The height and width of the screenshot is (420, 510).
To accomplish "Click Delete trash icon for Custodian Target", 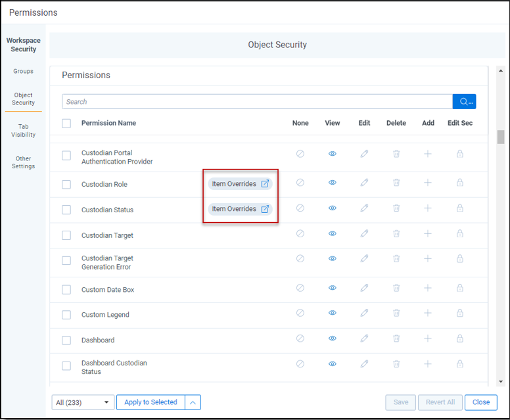I will point(396,233).
